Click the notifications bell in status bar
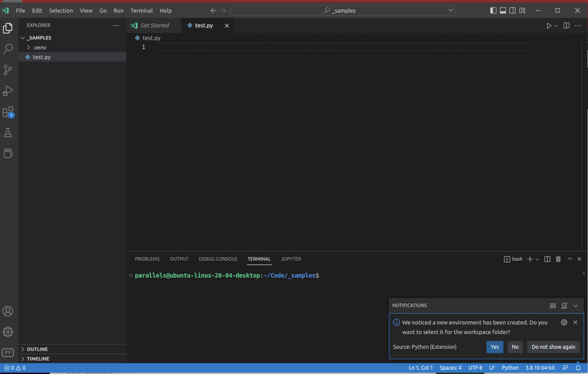Viewport: 588px width, 374px height. point(578,368)
